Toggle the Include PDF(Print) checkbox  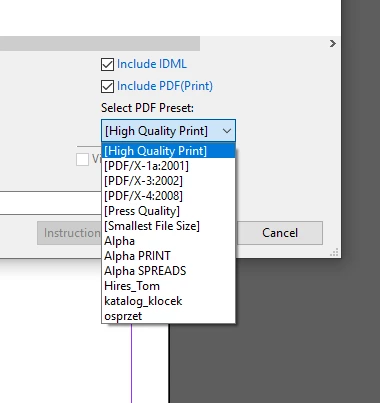point(107,86)
